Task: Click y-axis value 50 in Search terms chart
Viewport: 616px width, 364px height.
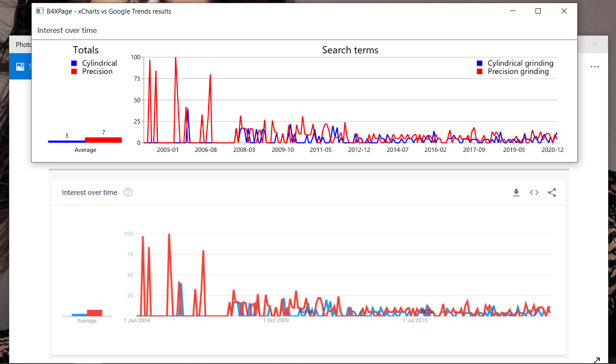Action: [137, 100]
